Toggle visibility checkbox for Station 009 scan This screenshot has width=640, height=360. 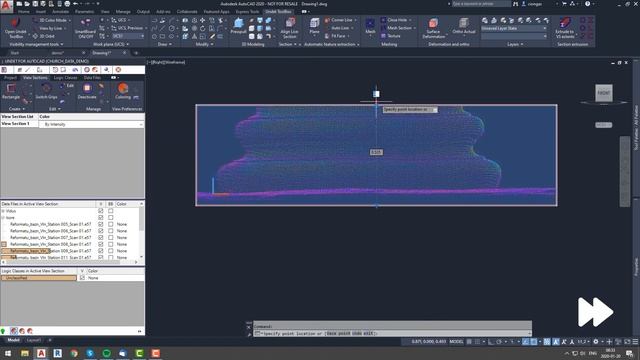pos(101,251)
